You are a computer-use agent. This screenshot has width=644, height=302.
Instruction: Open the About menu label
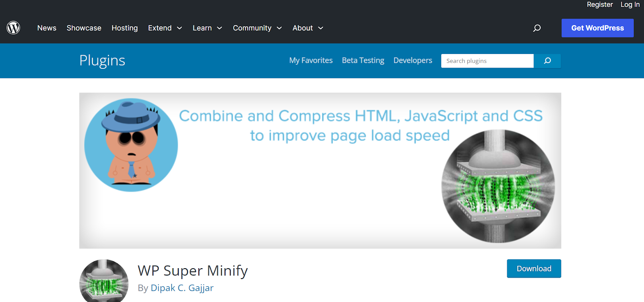tap(303, 28)
